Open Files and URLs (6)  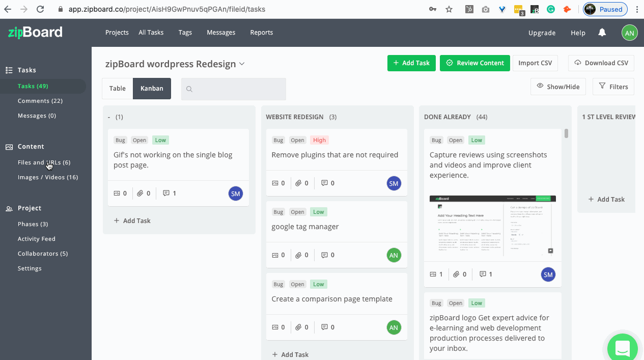44,162
